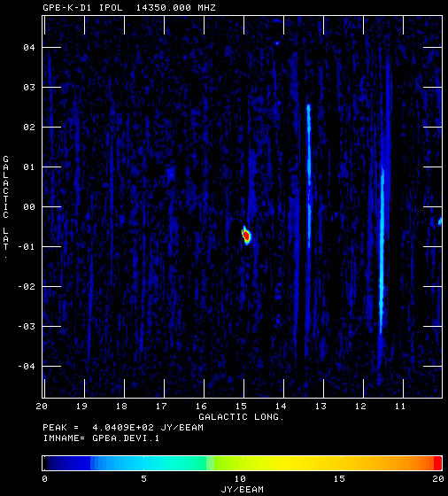The height and width of the screenshot is (496, 448).
Task: Click the GPE-K-D1 IPOL title text
Action: (82, 8)
